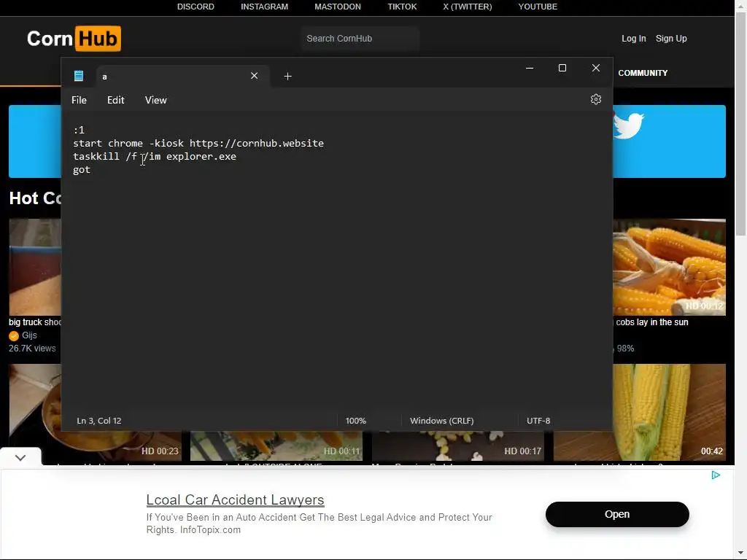
Task: Click the verified badge next to Gijs
Action: (14, 335)
